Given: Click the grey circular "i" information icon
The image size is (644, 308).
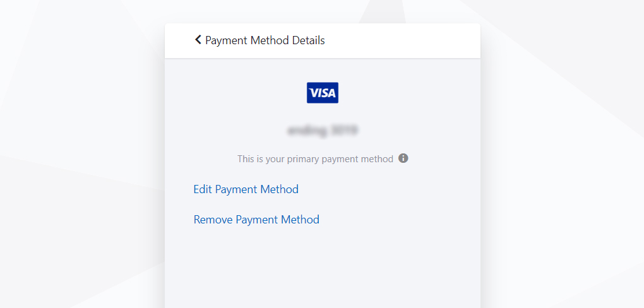Looking at the screenshot, I should 403,158.
